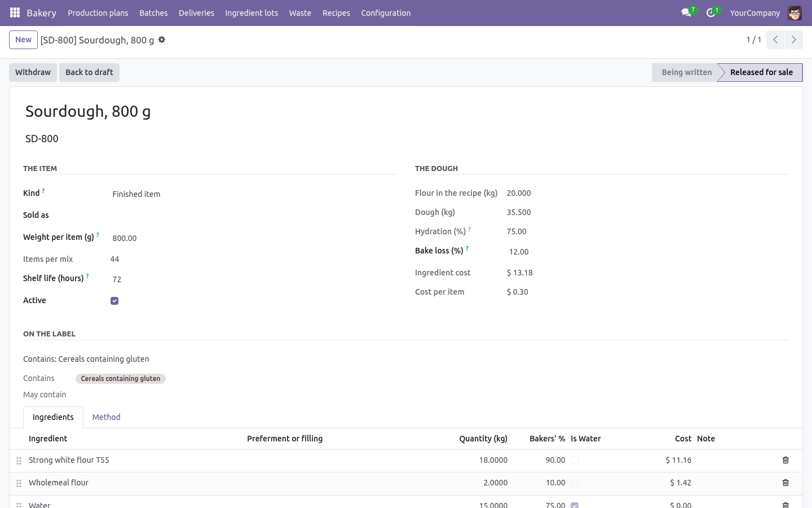The image size is (812, 508).
Task: Show help tooltip for Weight per item
Action: 98,235
